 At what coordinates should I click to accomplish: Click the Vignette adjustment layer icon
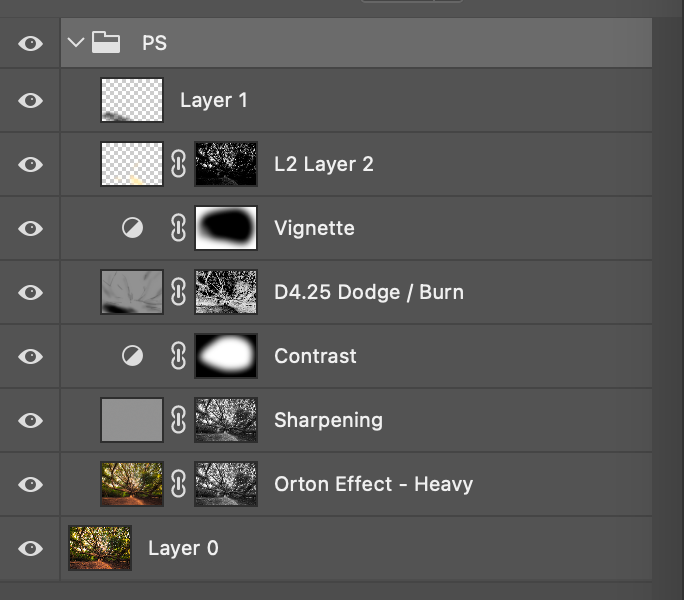[132, 228]
